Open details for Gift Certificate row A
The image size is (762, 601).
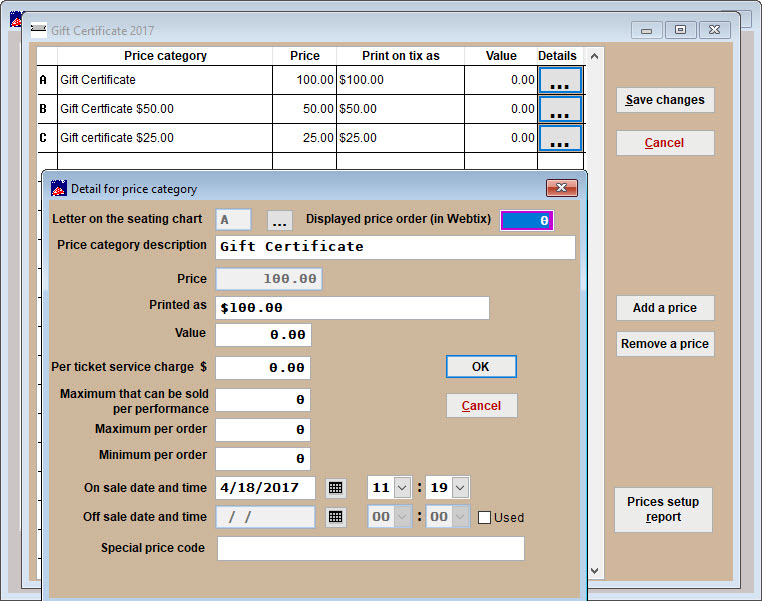(560, 80)
